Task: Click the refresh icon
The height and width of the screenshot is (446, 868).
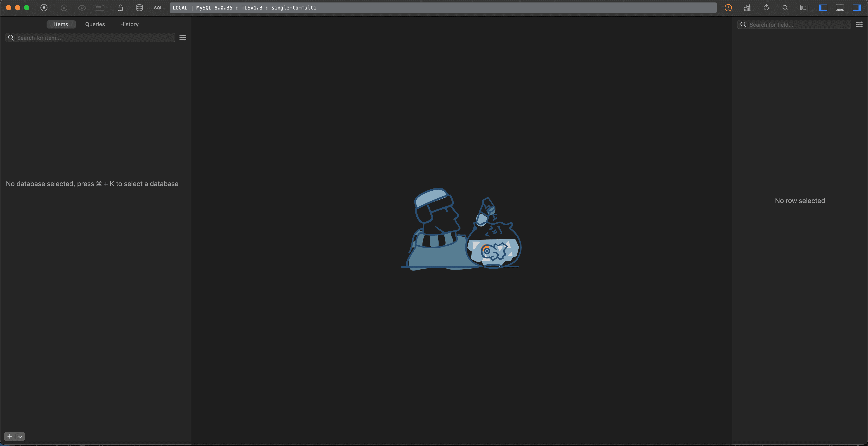Action: pos(766,7)
